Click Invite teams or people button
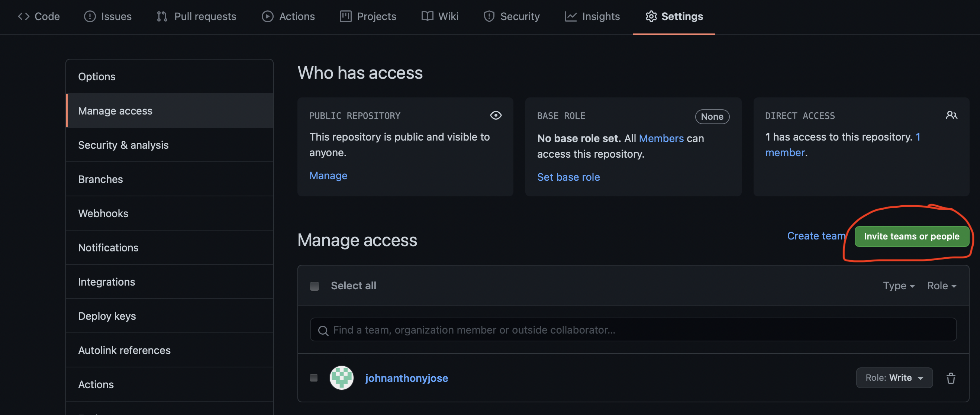Screen dimensions: 980x415 [912, 236]
